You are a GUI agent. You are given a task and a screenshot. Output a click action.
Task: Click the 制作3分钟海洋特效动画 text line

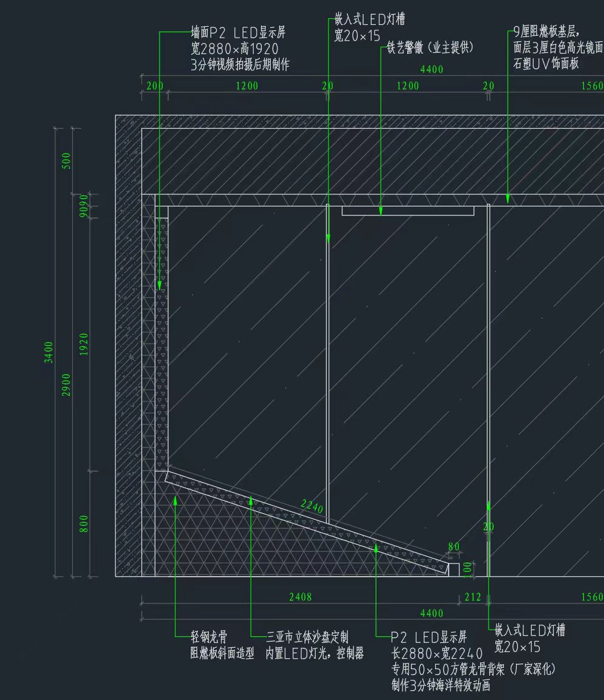coord(441,685)
